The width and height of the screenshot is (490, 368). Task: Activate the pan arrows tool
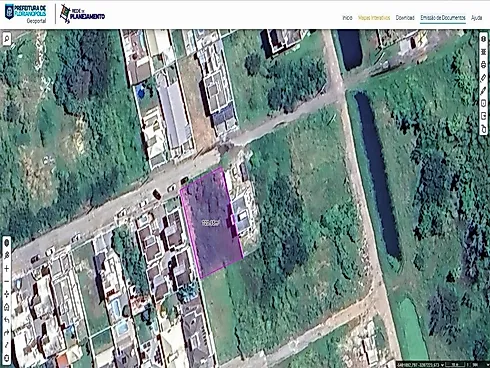6,294
